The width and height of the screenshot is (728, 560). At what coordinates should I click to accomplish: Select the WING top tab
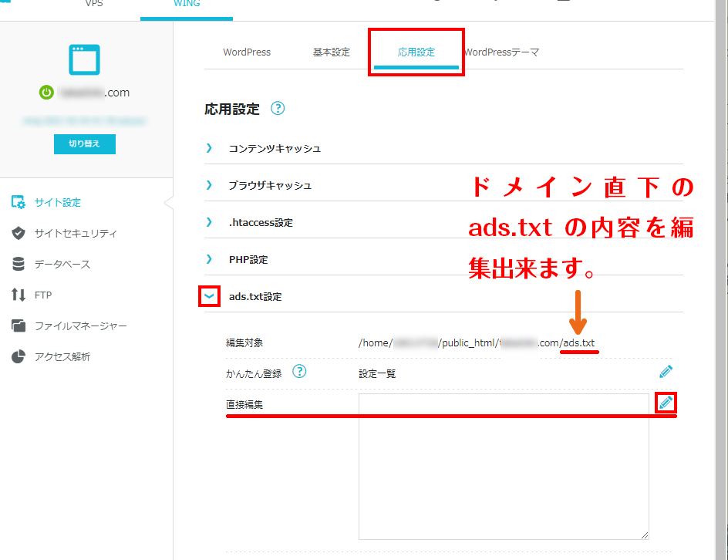[187, 5]
